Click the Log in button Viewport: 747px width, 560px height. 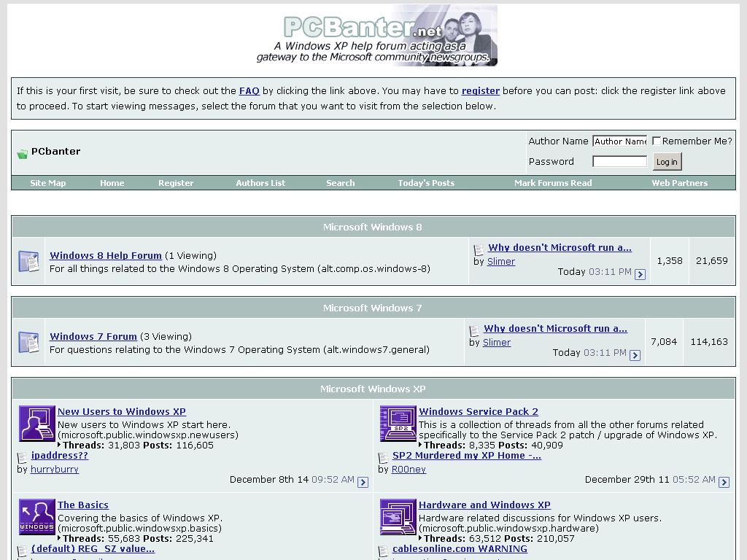667,161
